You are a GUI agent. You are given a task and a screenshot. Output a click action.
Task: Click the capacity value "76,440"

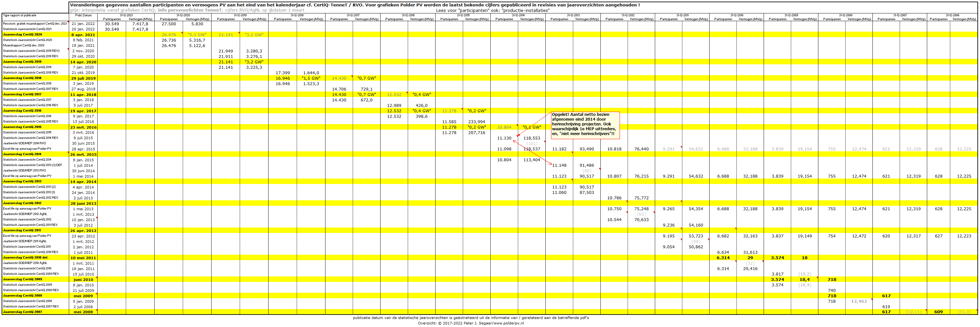click(x=641, y=149)
